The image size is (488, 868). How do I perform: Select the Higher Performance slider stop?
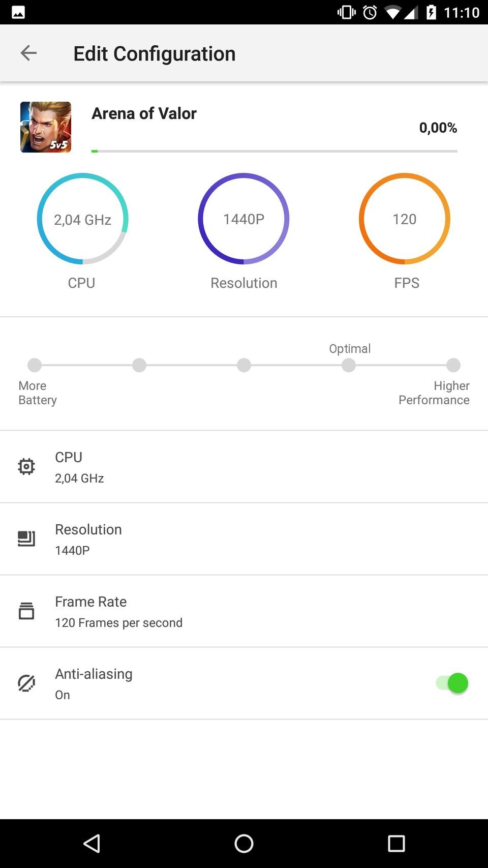coord(453,365)
